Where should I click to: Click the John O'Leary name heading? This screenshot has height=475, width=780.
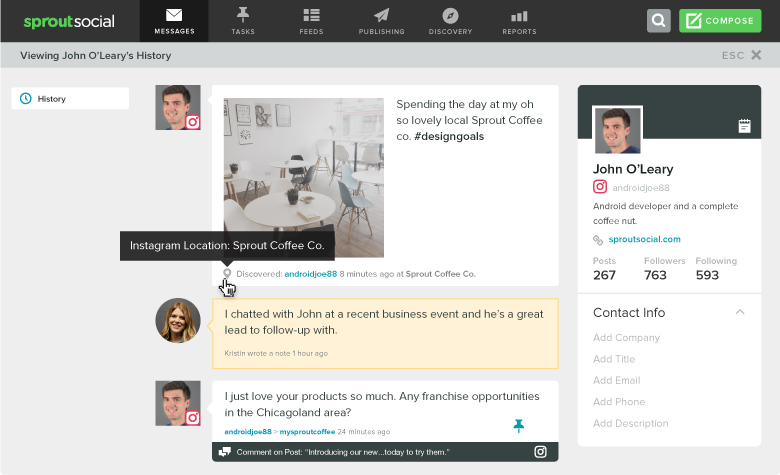pyautogui.click(x=633, y=169)
